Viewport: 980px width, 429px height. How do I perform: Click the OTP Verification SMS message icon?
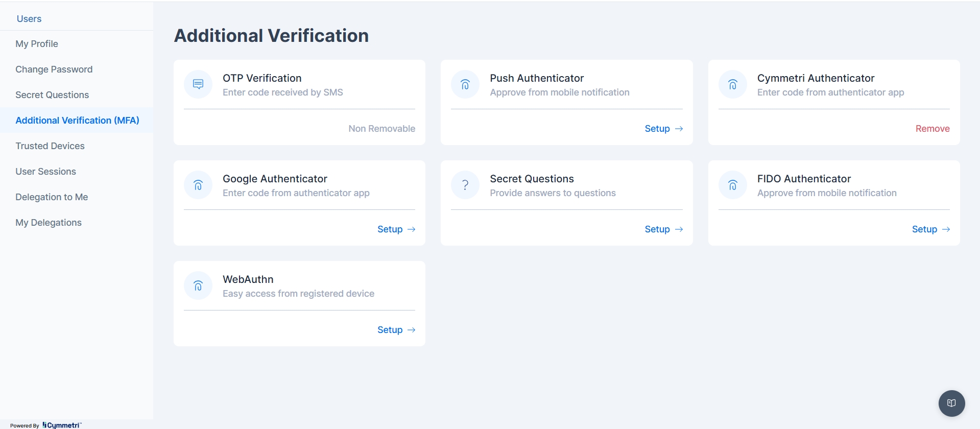pos(198,84)
